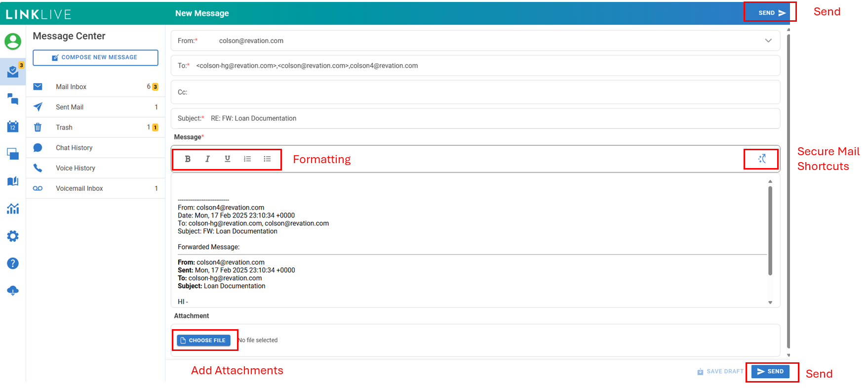Open settings gear in left sidebar
868x389 pixels.
pos(13,236)
